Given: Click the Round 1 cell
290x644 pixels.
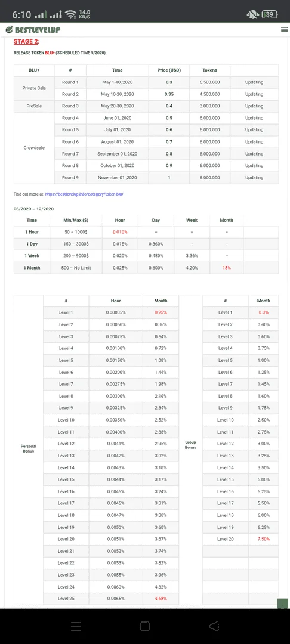Looking at the screenshot, I should 70,82.
